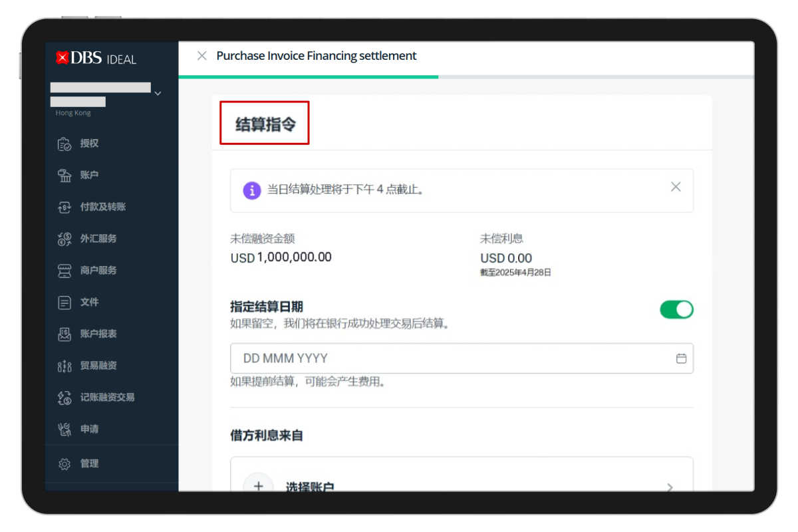Image resolution: width=798 pixels, height=532 pixels.
Task: Click the 账户报表 account reports icon
Action: 65,334
